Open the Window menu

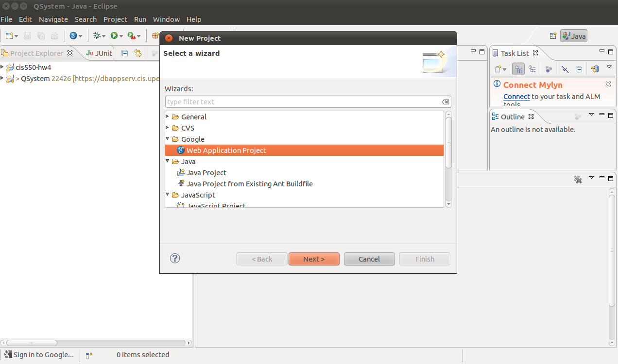(166, 19)
